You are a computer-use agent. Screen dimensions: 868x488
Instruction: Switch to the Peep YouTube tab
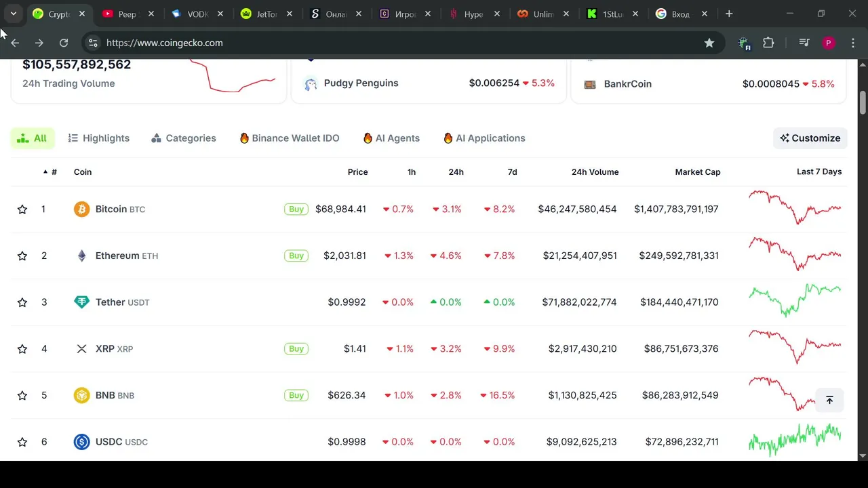pos(127,14)
